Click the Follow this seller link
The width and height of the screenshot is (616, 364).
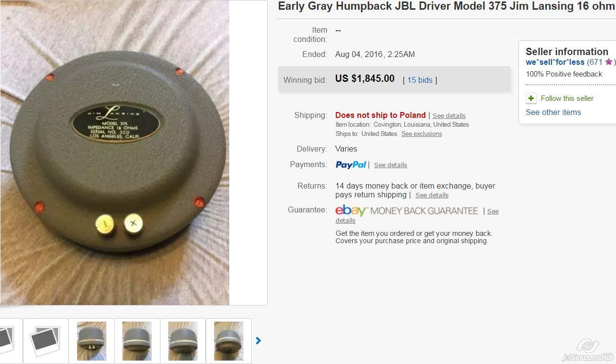tap(567, 98)
